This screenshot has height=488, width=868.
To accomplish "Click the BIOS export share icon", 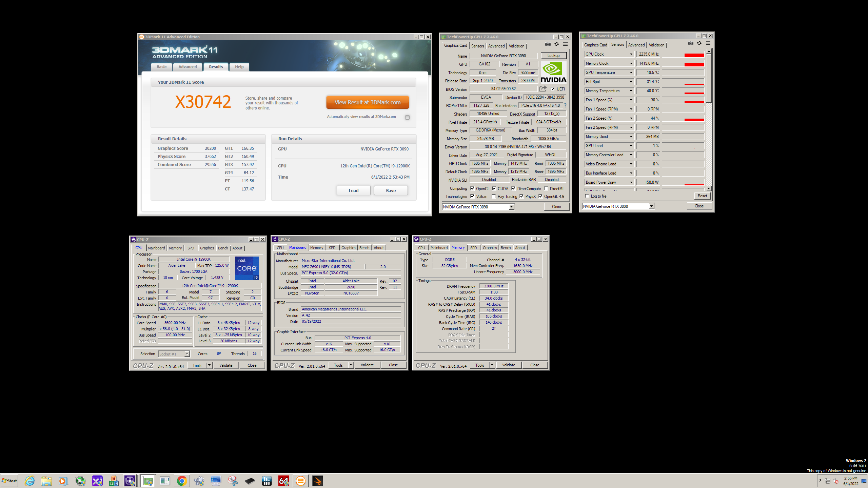I will 543,89.
